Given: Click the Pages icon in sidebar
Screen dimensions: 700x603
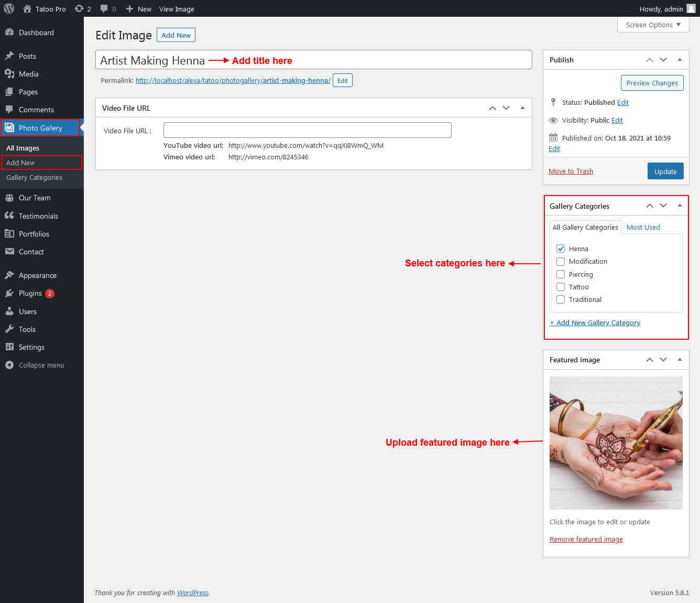Looking at the screenshot, I should [9, 92].
